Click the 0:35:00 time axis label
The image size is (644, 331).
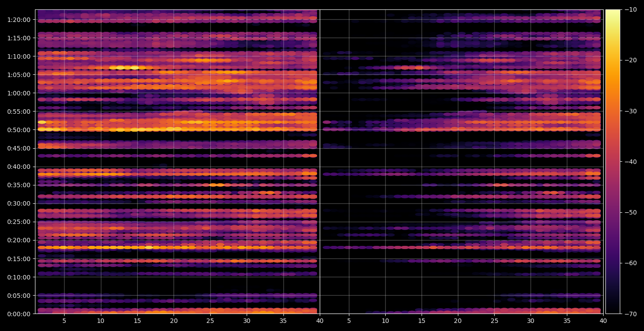(19, 185)
